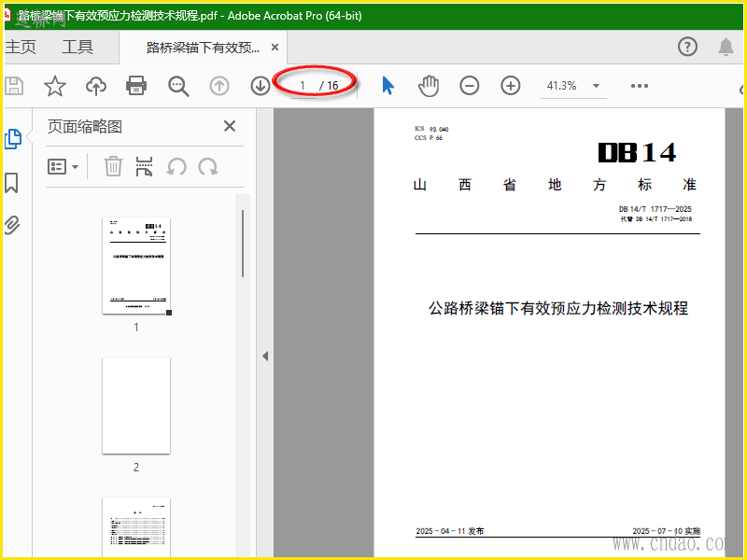747x560 pixels.
Task: Show Page Thumbnails panel icon
Action: coord(13,139)
